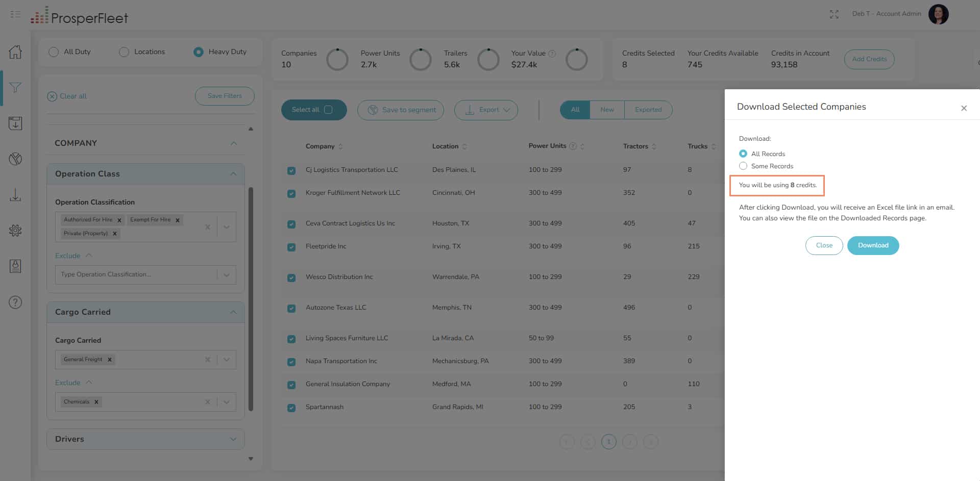This screenshot has width=980, height=481.
Task: Remove the General Freight tag
Action: coord(109,360)
